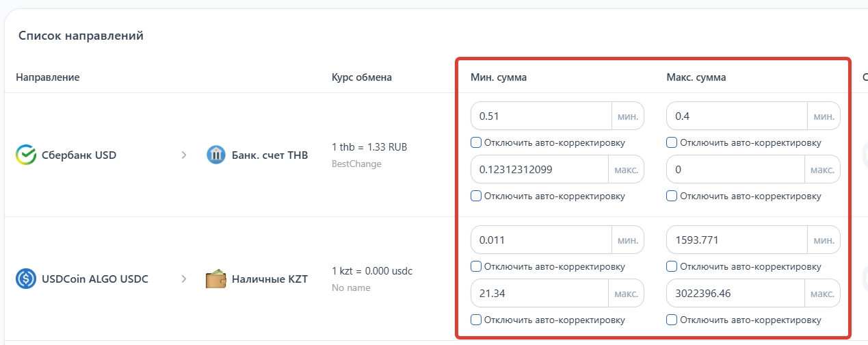This screenshot has width=868, height=345.
Task: Toggle auto-correction checkbox beneath the 1593.771 field
Action: coord(672,266)
